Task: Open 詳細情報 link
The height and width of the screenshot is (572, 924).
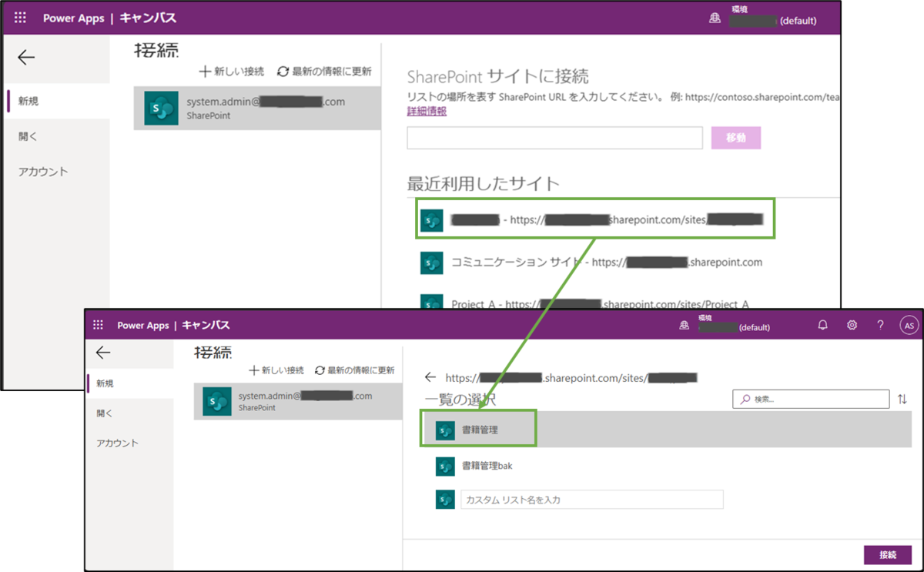Action: point(427,111)
